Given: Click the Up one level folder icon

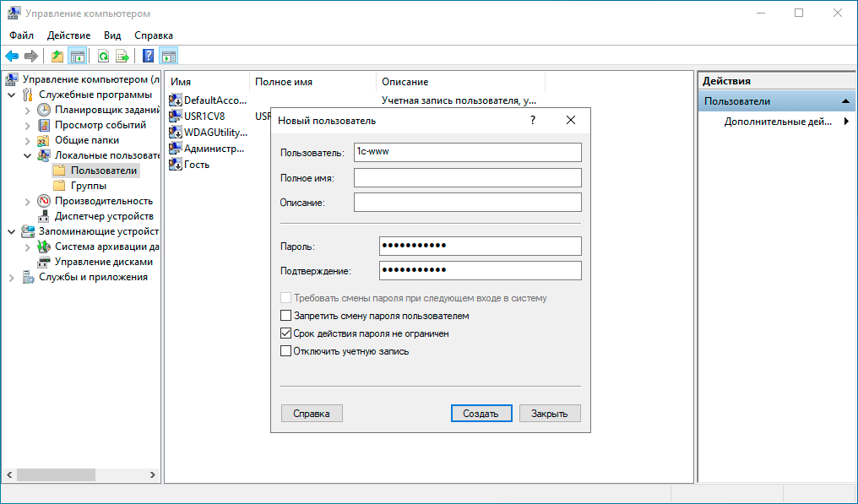Looking at the screenshot, I should pyautogui.click(x=57, y=56).
